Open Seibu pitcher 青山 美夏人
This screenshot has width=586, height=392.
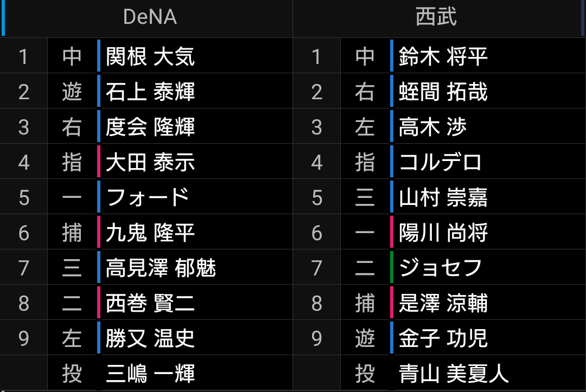click(454, 374)
